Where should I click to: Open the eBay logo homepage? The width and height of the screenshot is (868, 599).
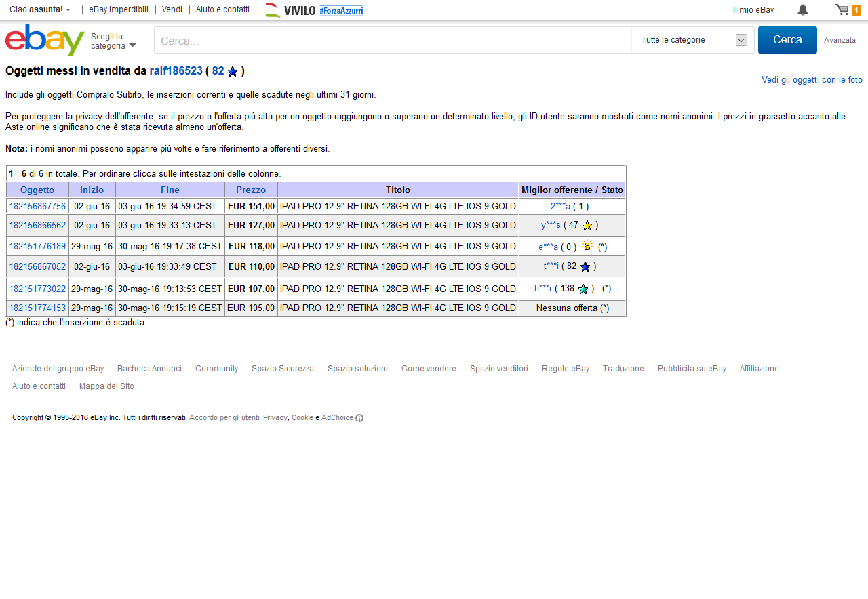pyautogui.click(x=45, y=40)
